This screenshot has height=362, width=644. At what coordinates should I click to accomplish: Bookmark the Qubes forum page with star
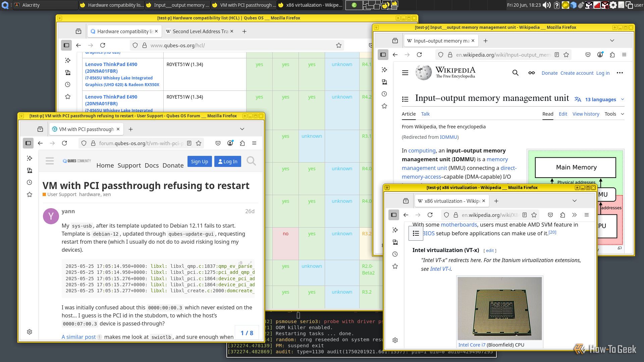tap(199, 143)
